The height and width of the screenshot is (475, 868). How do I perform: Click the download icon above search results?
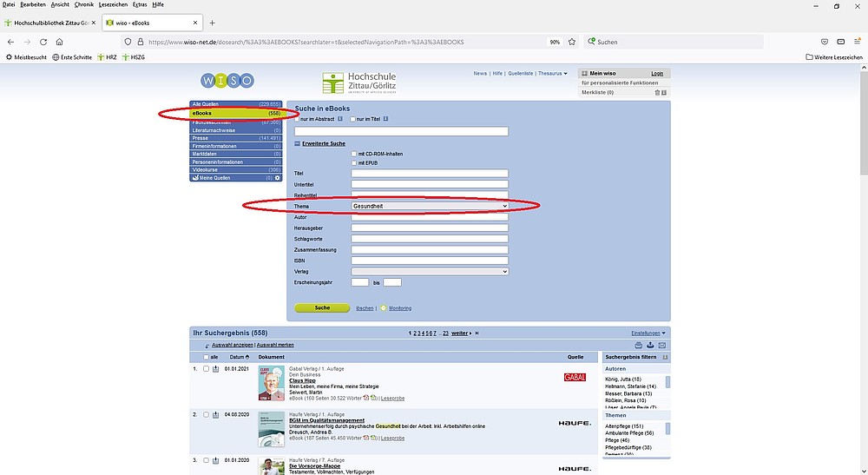(650, 345)
